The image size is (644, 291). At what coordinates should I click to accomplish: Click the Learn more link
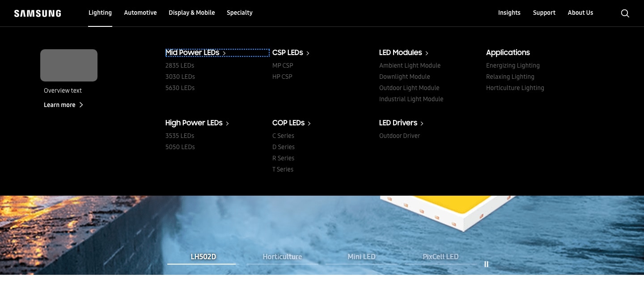pyautogui.click(x=59, y=105)
